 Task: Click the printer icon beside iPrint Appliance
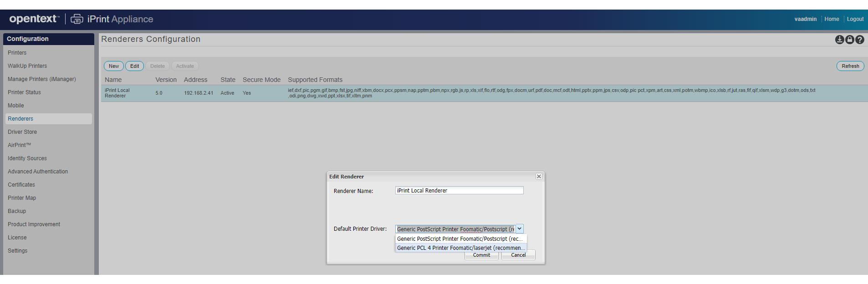[77, 19]
